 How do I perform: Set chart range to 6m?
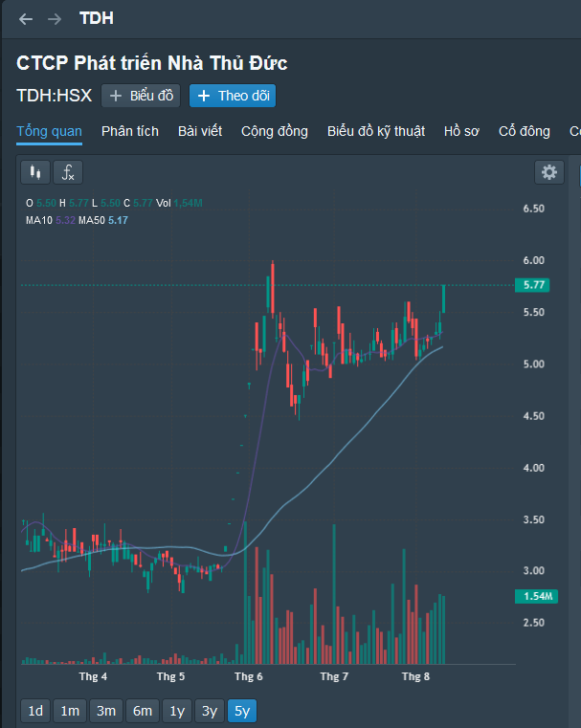(143, 711)
